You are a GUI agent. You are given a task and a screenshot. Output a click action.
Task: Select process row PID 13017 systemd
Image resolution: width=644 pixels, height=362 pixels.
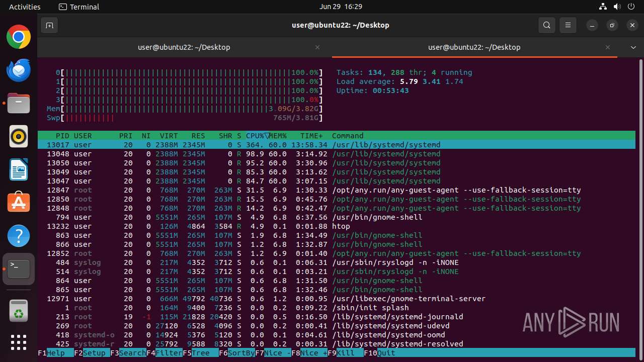[x=337, y=145]
